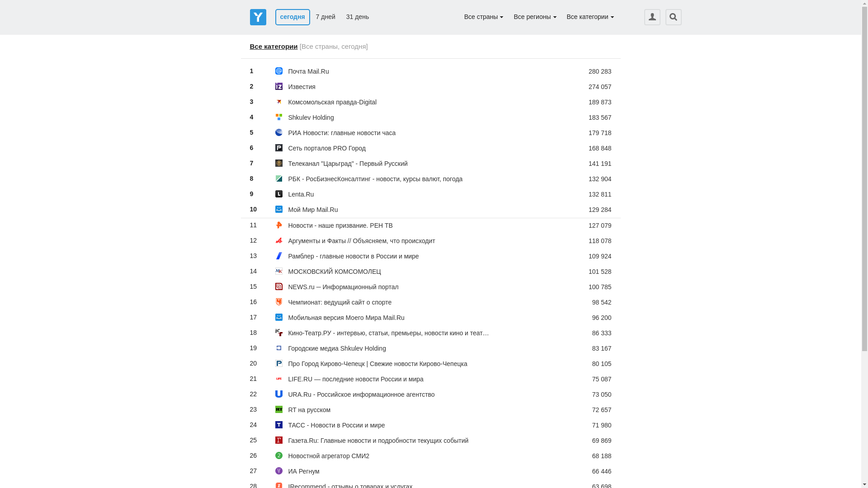Image resolution: width=868 pixels, height=488 pixels.
Task: Click the СМИ2 aggregator favicon
Action: (x=279, y=456)
